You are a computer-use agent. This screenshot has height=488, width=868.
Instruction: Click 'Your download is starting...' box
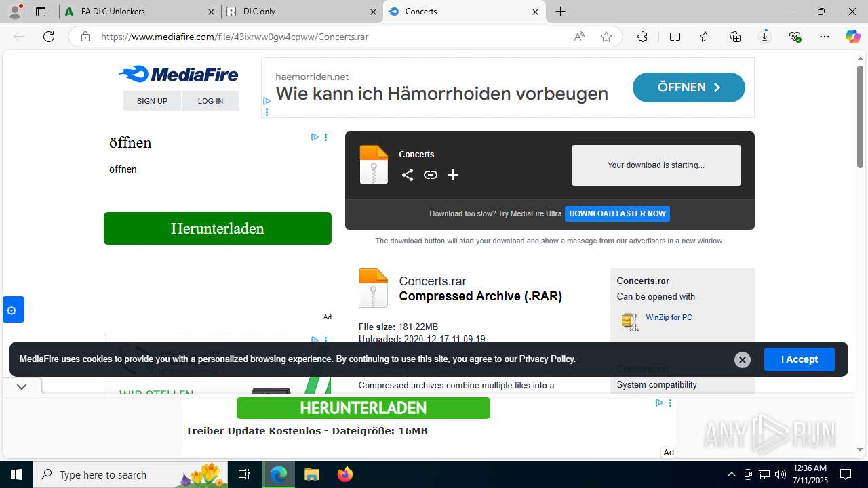tap(656, 165)
